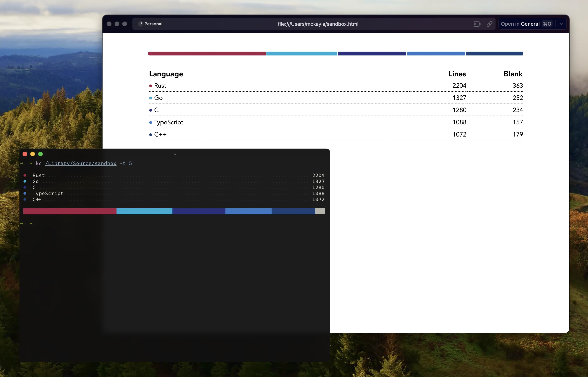Click the C++ dark bullet in table
588x377 pixels.
click(x=150, y=135)
